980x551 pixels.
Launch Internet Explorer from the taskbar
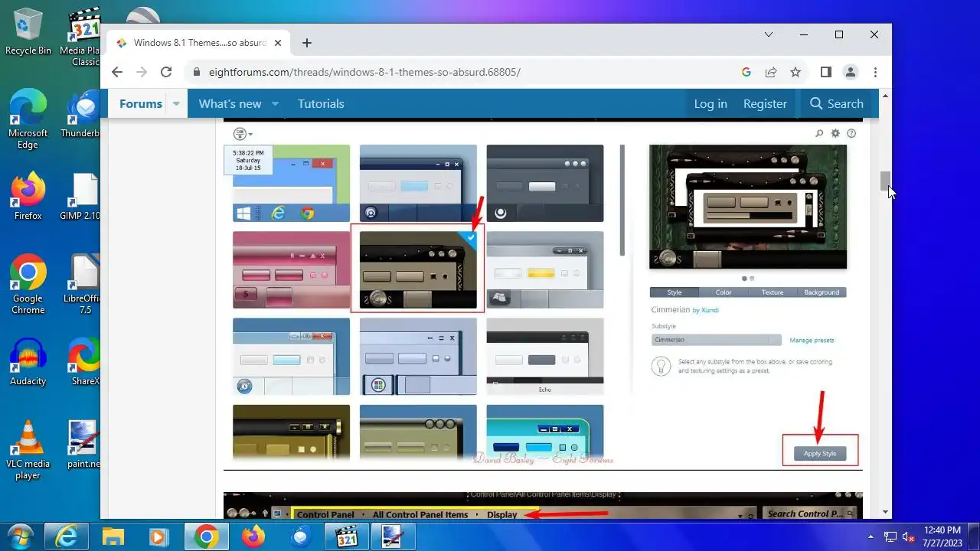(x=66, y=537)
